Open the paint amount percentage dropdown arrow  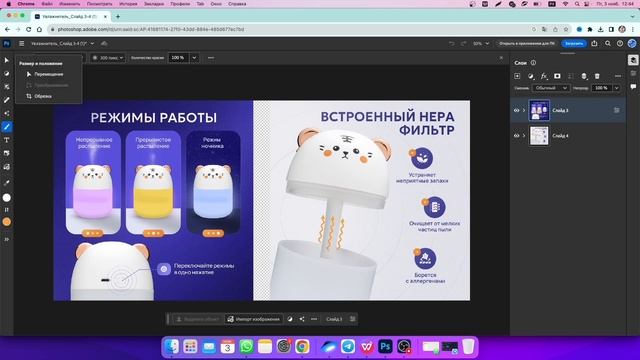(x=194, y=58)
